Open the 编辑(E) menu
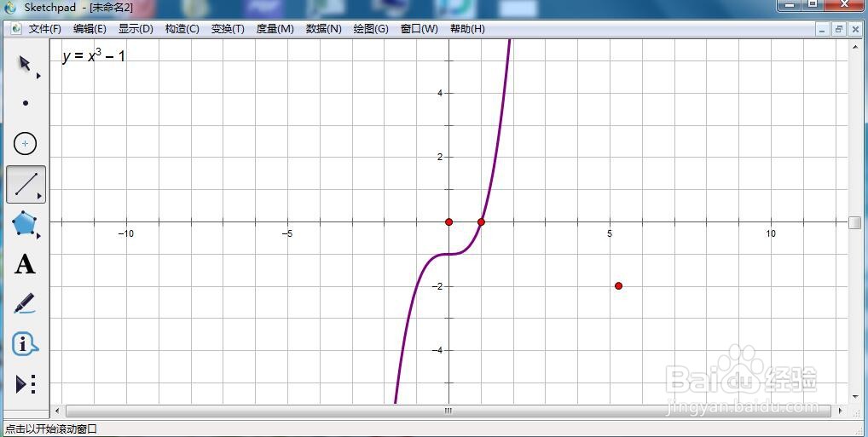 (x=90, y=29)
